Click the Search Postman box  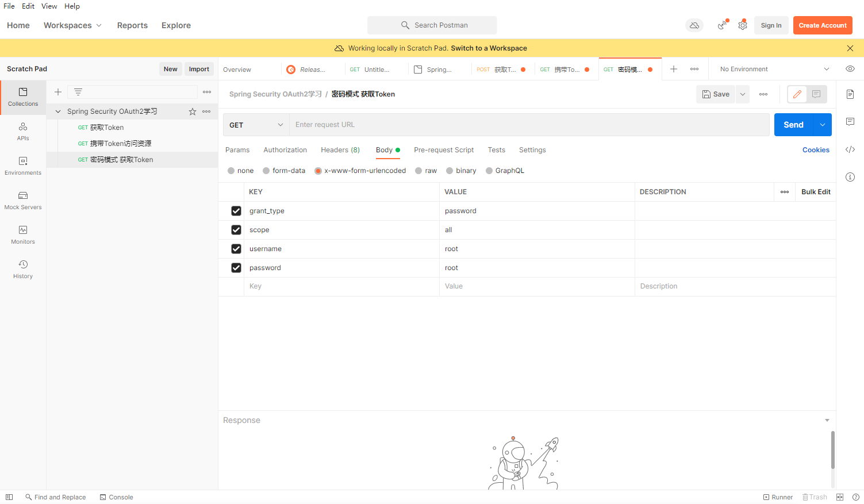coord(432,25)
